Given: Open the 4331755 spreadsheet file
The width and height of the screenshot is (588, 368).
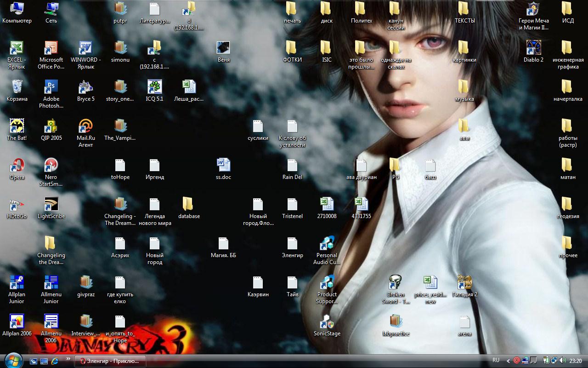Looking at the screenshot, I should [361, 208].
